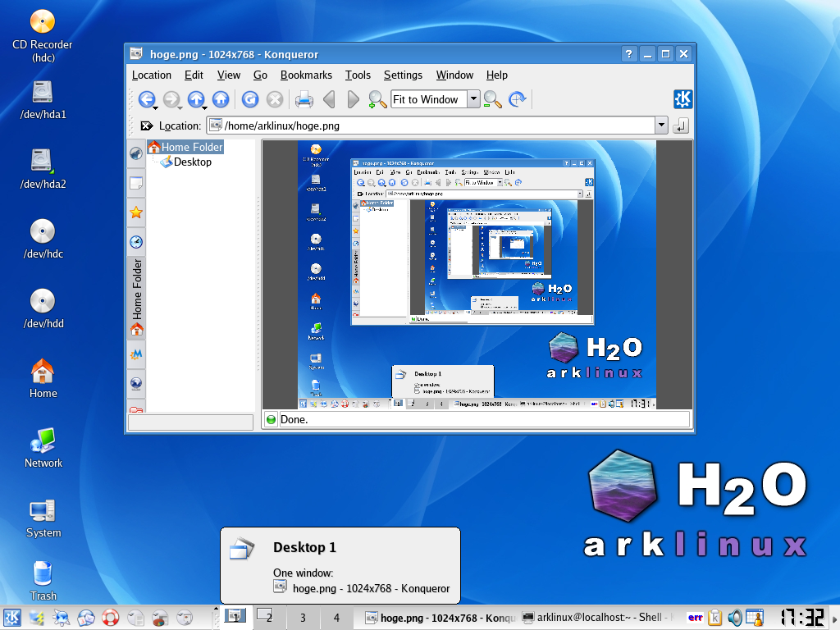The width and height of the screenshot is (840, 630).
Task: Open the View menu
Action: pos(229,75)
